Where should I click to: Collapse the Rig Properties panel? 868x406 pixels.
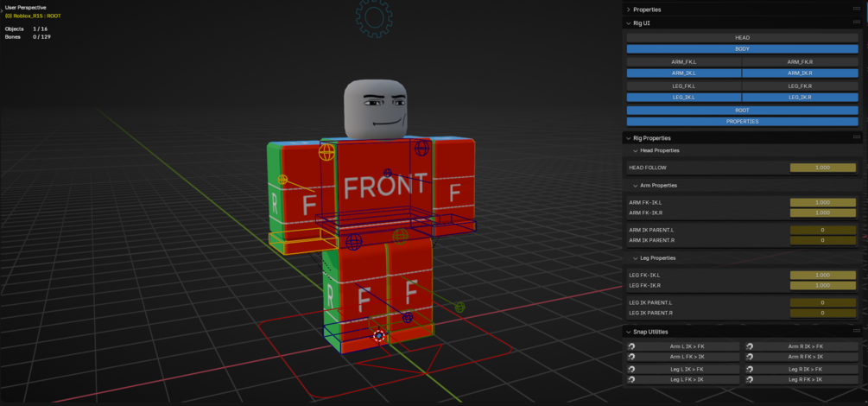point(628,138)
